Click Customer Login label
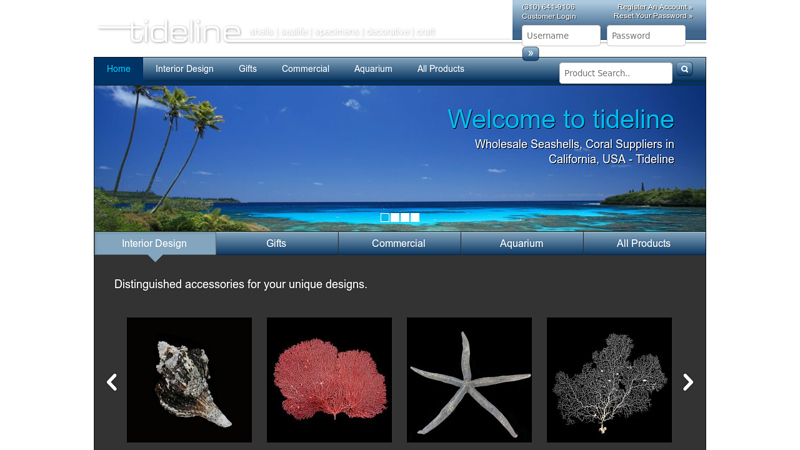This screenshot has width=800, height=450. [x=548, y=16]
